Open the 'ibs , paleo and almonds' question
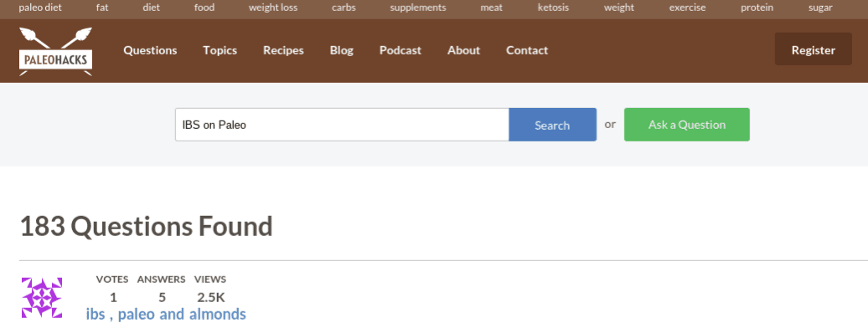Screen dimensions: 868x328 [166, 315]
